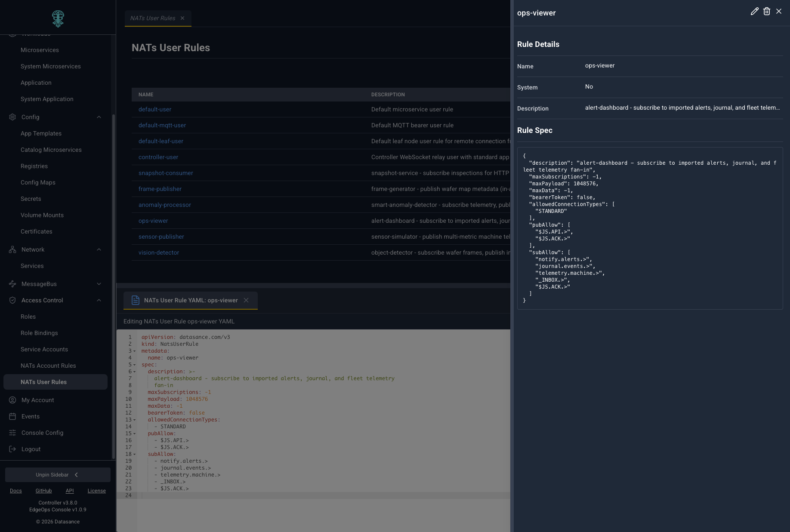Viewport: 790px width, 532px height.
Task: Select the NATs User Rule YAML: ops-viewer tab
Action: point(191,300)
